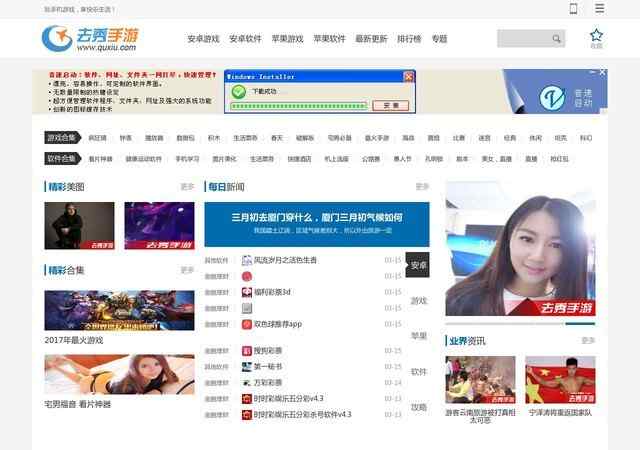Open the 专题 navigation item

pyautogui.click(x=440, y=39)
